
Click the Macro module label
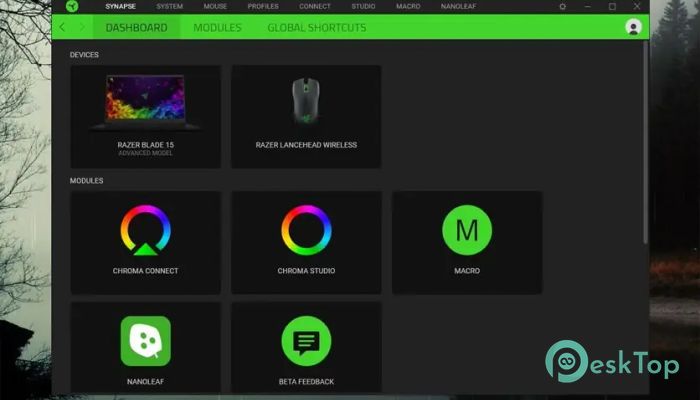467,271
